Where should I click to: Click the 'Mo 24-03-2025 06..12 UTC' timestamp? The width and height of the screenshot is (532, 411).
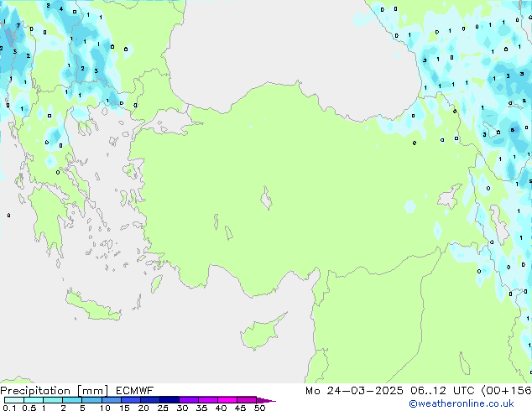pyautogui.click(x=389, y=391)
